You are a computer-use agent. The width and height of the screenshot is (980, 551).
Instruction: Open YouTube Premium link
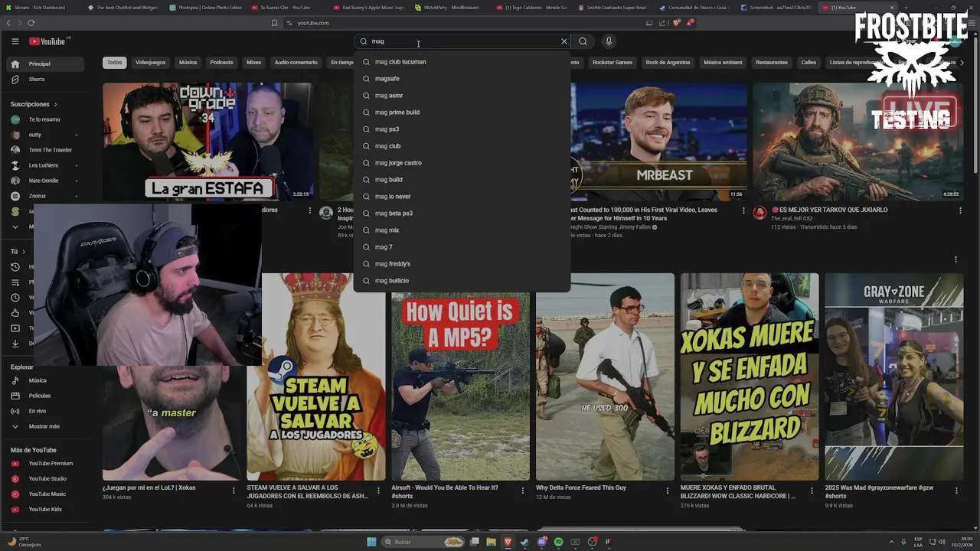pos(46,464)
